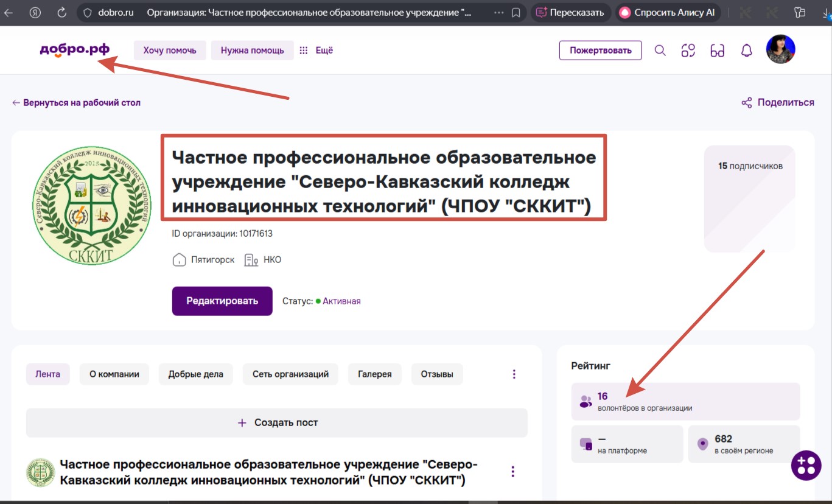The width and height of the screenshot is (832, 504).
Task: Switch to the О компании tab
Action: pyautogui.click(x=114, y=374)
